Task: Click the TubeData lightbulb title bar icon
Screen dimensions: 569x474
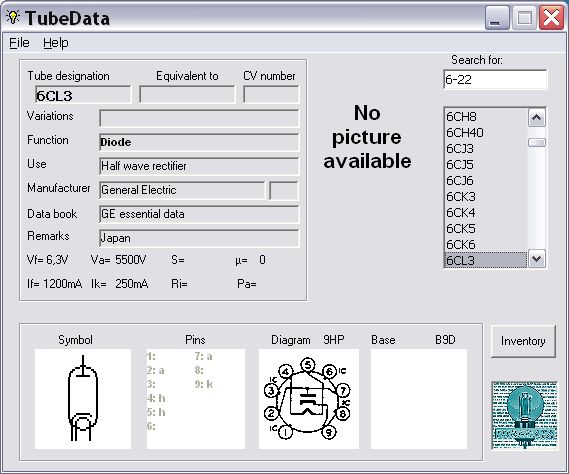Action: click(13, 17)
